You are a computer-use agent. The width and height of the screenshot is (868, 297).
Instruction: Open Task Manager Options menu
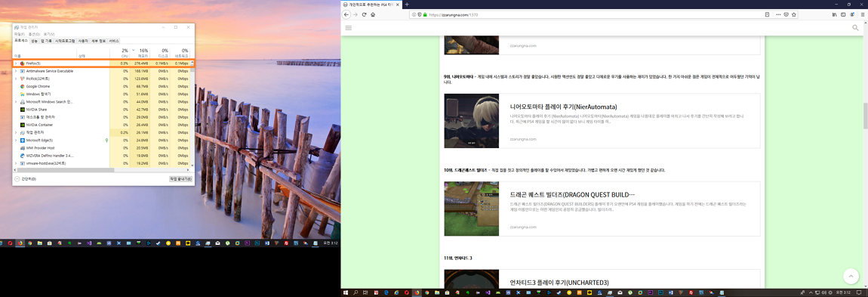34,34
